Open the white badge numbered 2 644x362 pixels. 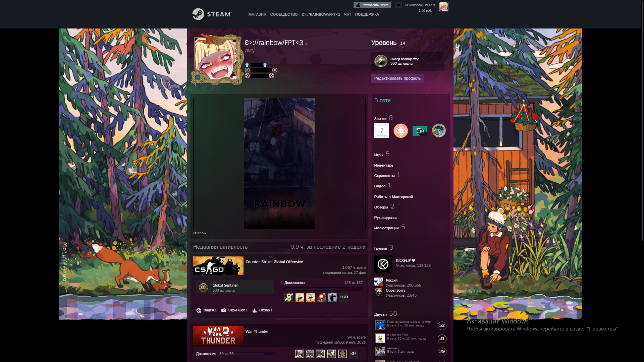(382, 131)
